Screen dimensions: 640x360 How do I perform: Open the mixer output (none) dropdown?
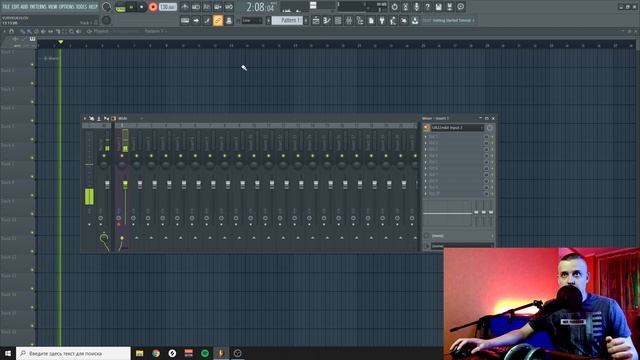462,246
